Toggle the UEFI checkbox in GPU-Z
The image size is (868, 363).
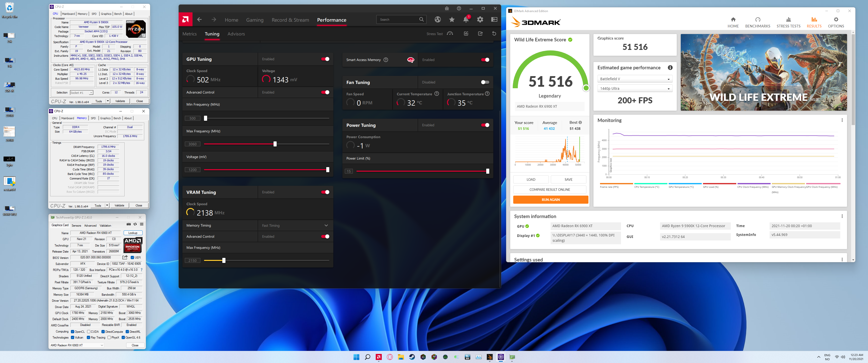point(132,258)
